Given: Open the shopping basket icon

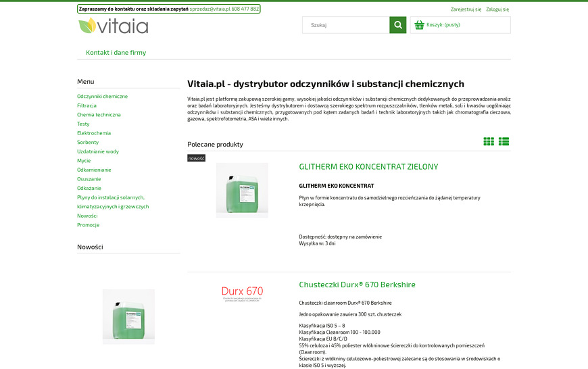Looking at the screenshot, I should click(x=419, y=25).
